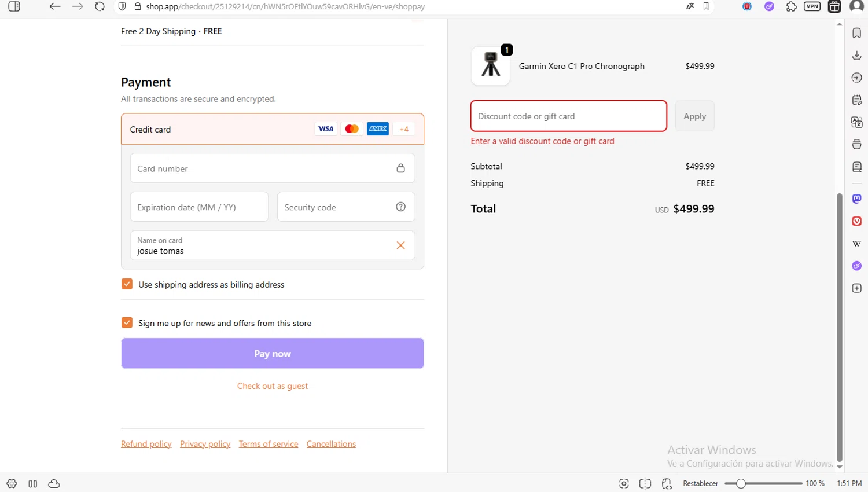Expand the +4 more card types
The width and height of the screenshot is (868, 492).
point(404,129)
